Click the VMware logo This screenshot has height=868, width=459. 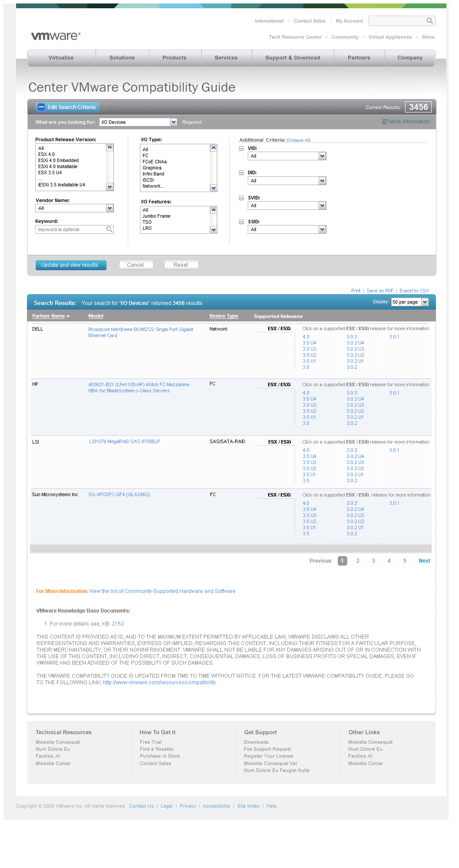[x=56, y=36]
